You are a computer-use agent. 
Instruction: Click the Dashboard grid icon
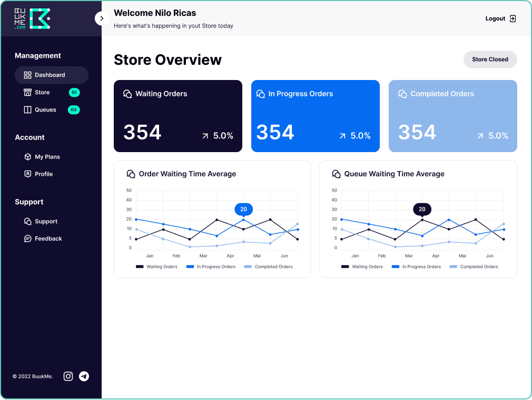pos(27,75)
